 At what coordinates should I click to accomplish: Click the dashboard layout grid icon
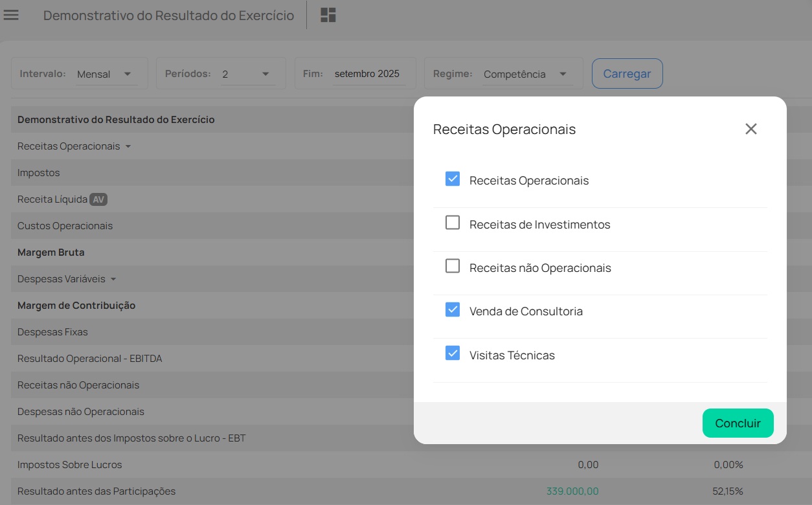[328, 15]
